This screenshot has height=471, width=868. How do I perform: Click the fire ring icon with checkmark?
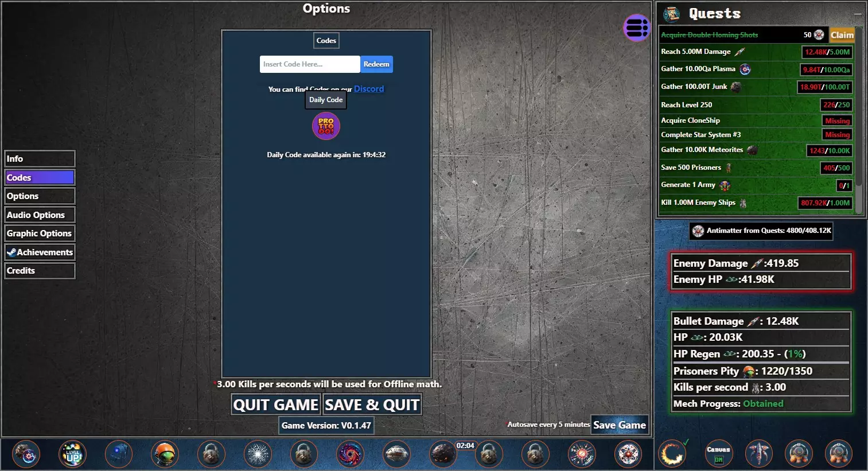tap(672, 454)
